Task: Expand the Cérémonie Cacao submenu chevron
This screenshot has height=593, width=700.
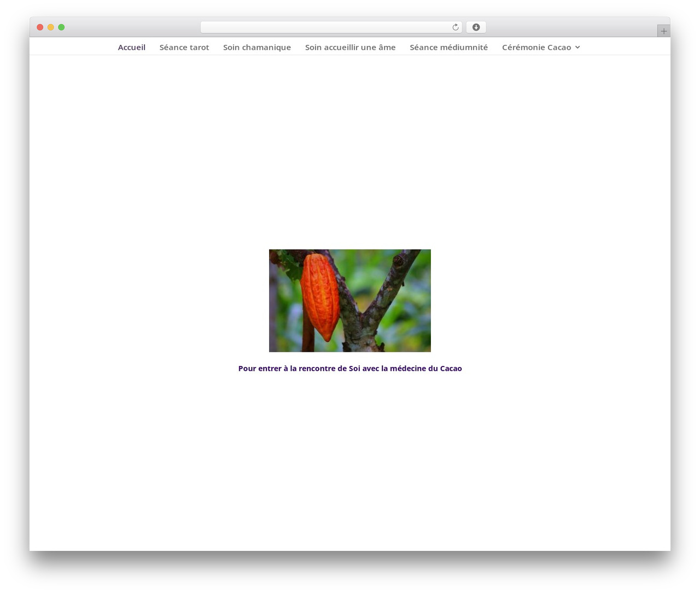Action: (577, 48)
